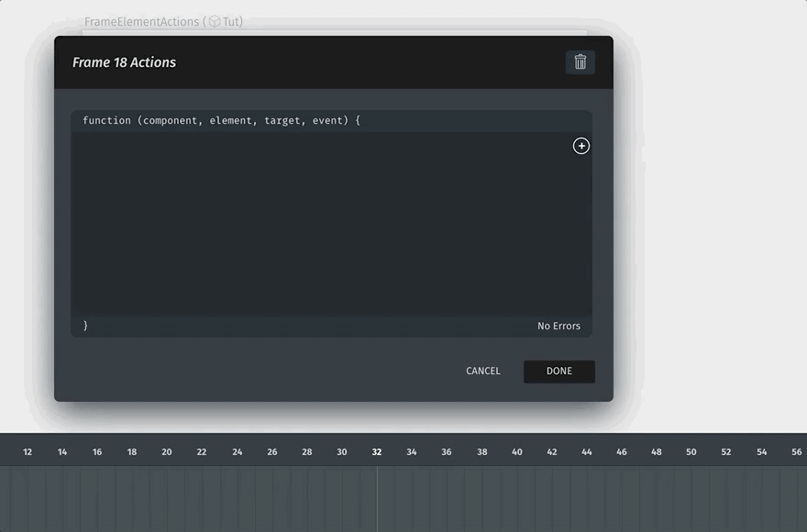Select frame 46 on the timeline ruler
This screenshot has width=807, height=532.
tap(622, 451)
